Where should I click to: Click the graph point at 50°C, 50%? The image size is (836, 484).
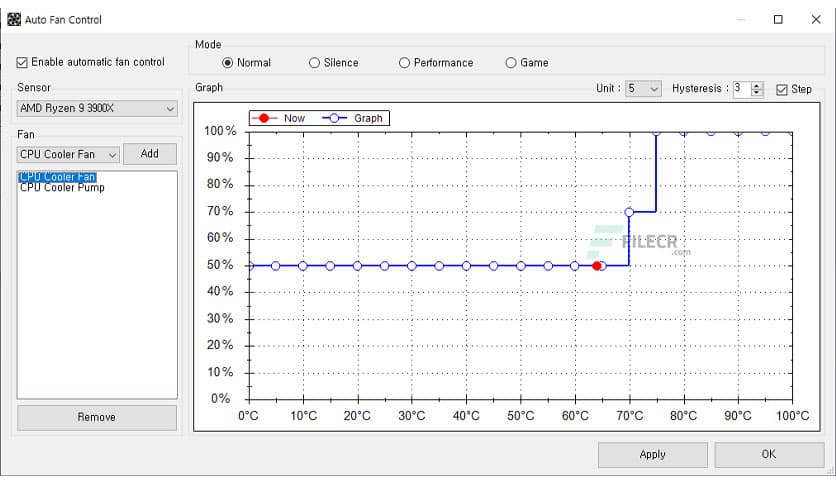tap(520, 265)
